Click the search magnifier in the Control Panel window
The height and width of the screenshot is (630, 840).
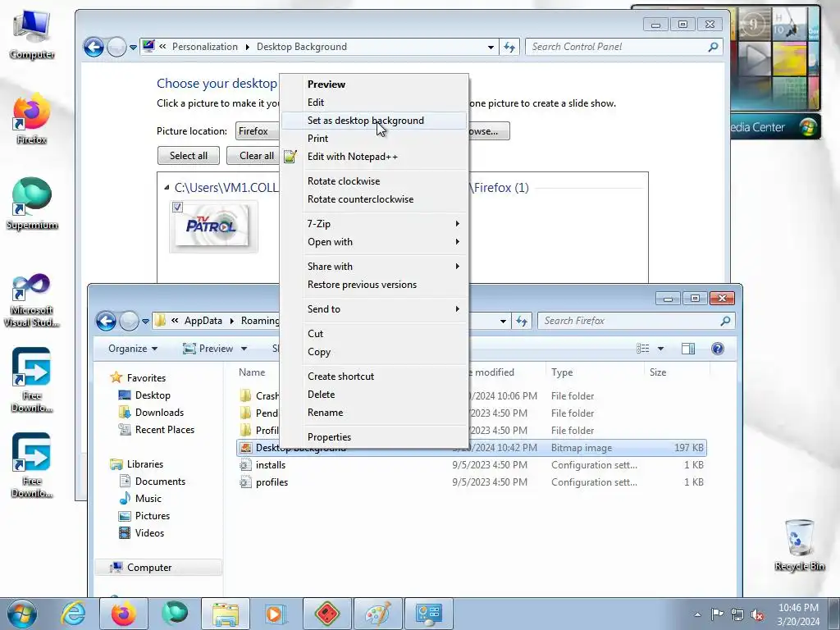713,47
